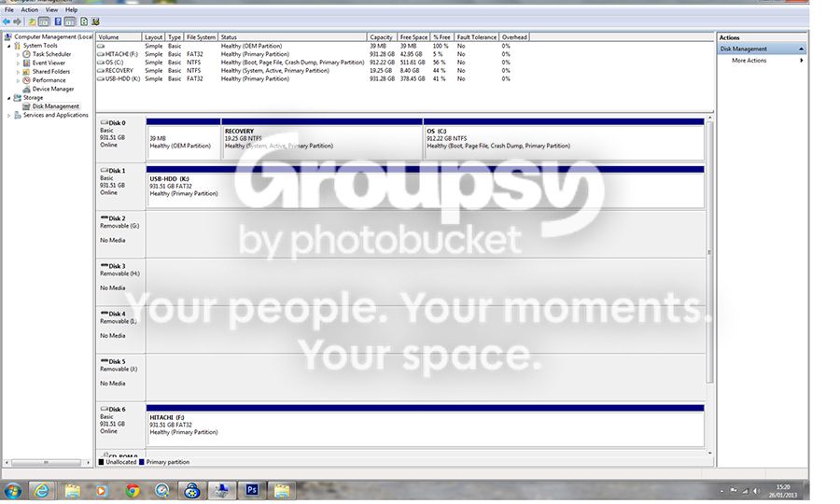Click the console tree horizontal scrollbar

pos(46,462)
